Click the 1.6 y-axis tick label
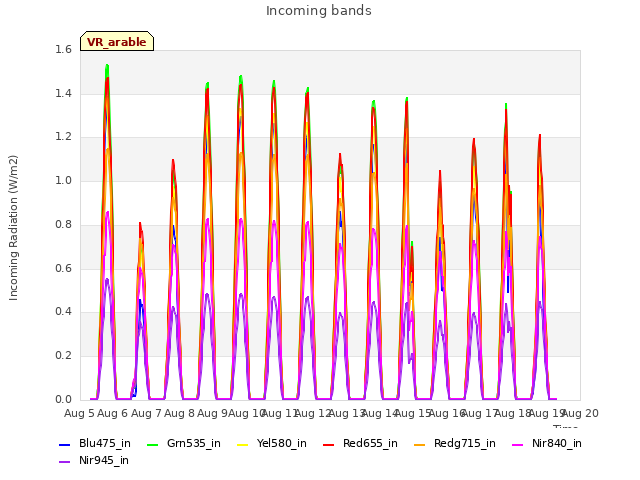The width and height of the screenshot is (640, 480). [63, 50]
